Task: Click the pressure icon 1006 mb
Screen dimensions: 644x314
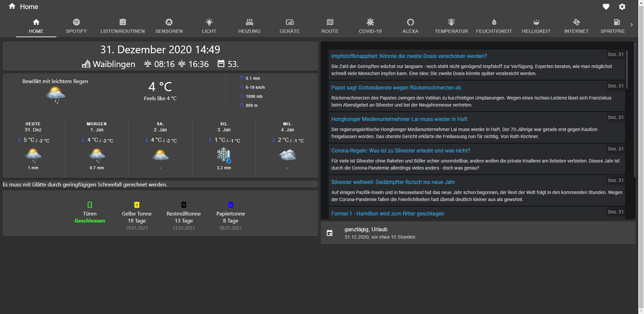Action: coord(241,96)
